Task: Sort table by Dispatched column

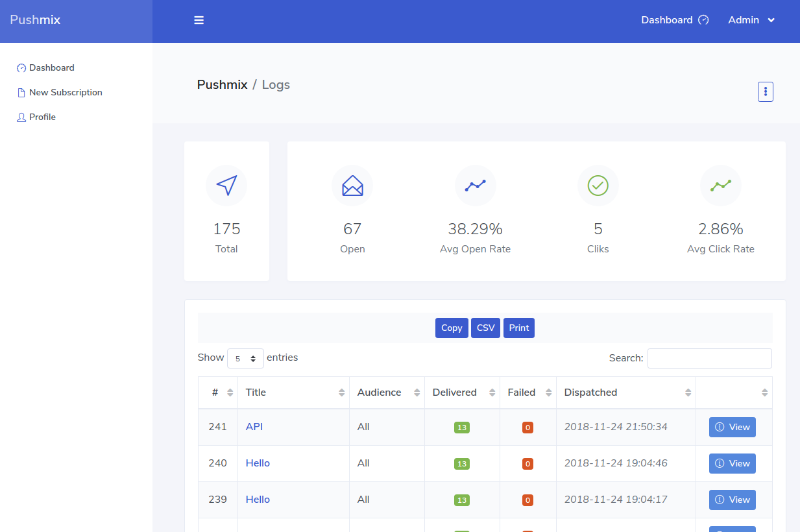Action: [x=626, y=393]
